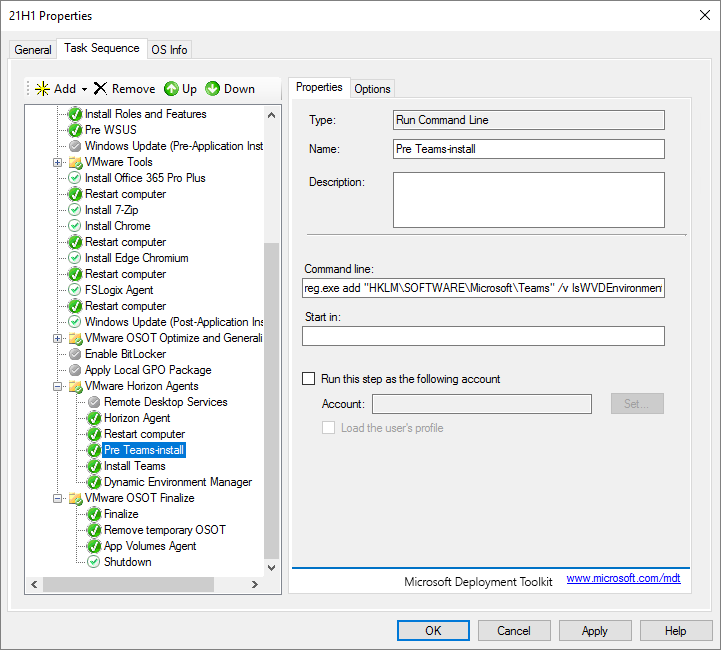721x650 pixels.
Task: Click the Apply button
Action: [594, 631]
